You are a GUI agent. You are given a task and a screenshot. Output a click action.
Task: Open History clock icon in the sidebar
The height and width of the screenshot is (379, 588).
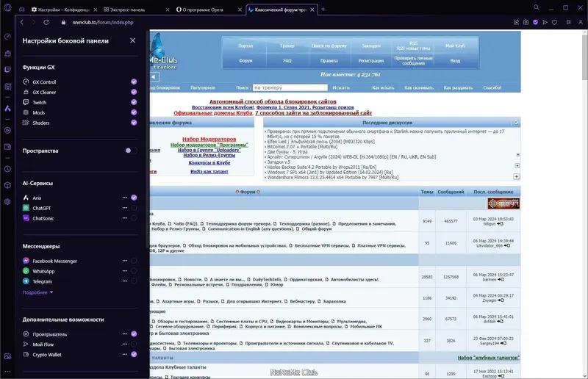point(7,169)
